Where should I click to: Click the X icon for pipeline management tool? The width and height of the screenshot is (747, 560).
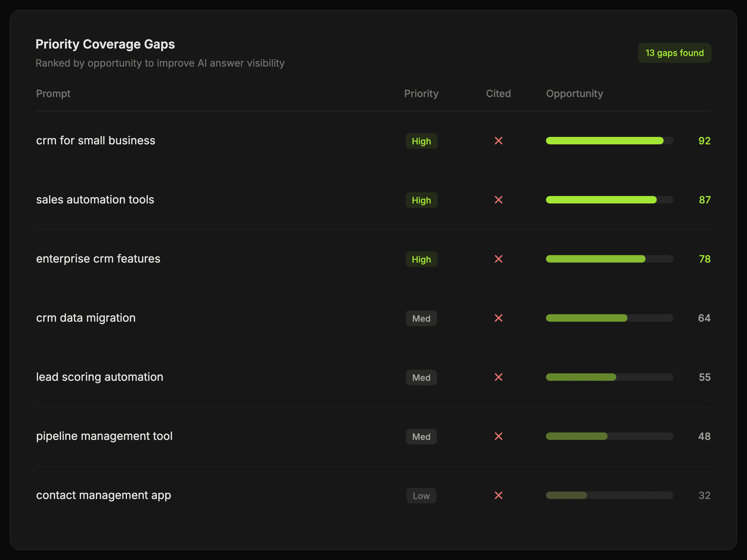point(498,436)
